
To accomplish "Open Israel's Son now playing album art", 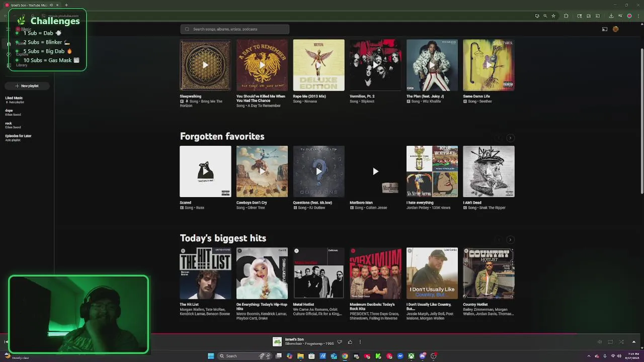I will tap(277, 342).
